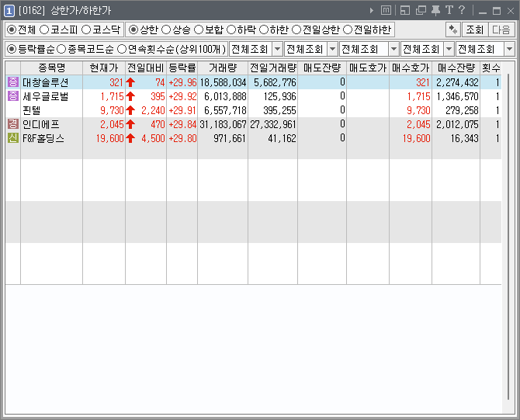This screenshot has height=420, width=520.
Task: Click the 'm' memo icon in title bar
Action: [386, 10]
